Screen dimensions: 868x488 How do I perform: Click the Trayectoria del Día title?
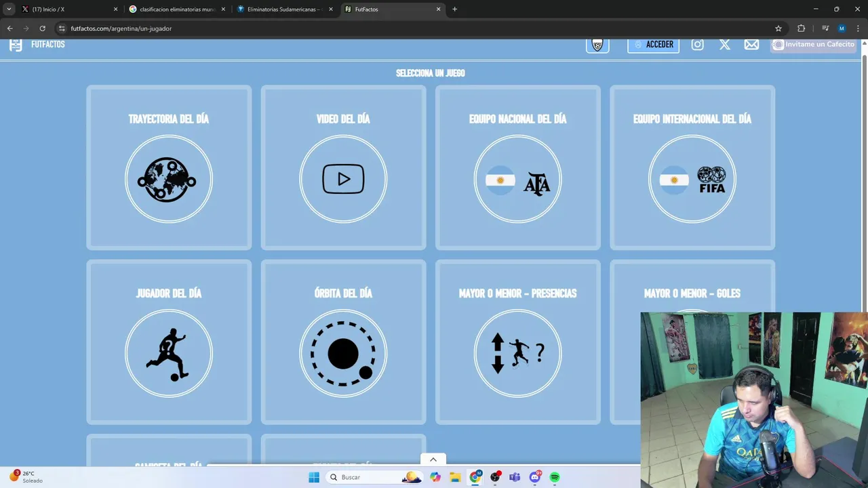click(169, 119)
